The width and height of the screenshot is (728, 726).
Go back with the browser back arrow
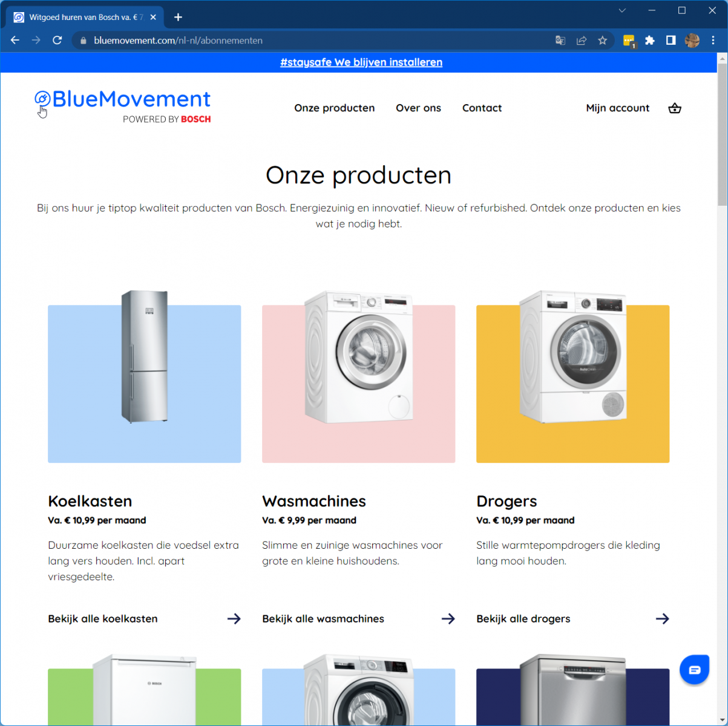[x=15, y=41]
